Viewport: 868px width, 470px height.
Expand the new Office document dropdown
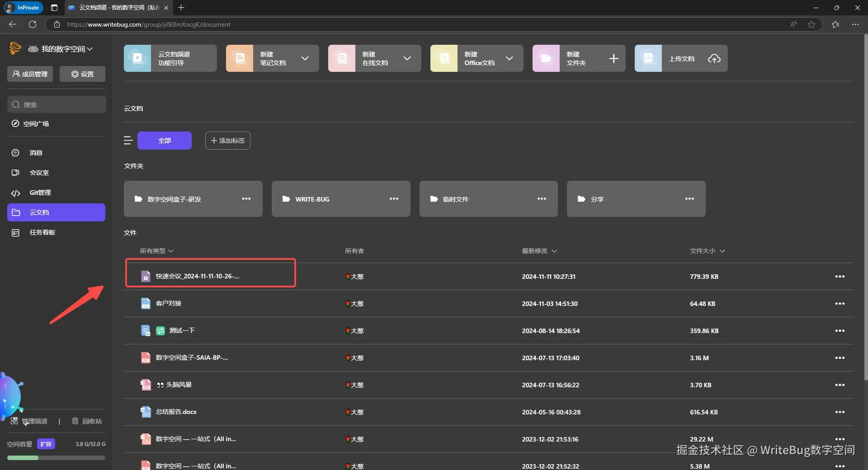509,58
